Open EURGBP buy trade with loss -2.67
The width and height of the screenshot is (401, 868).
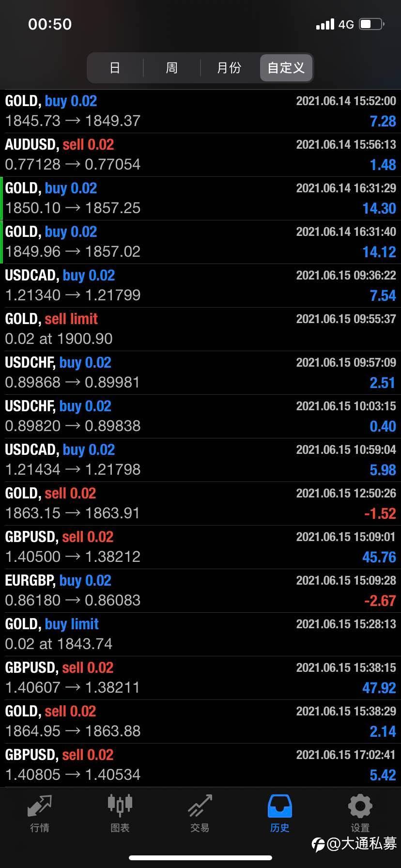(x=200, y=591)
